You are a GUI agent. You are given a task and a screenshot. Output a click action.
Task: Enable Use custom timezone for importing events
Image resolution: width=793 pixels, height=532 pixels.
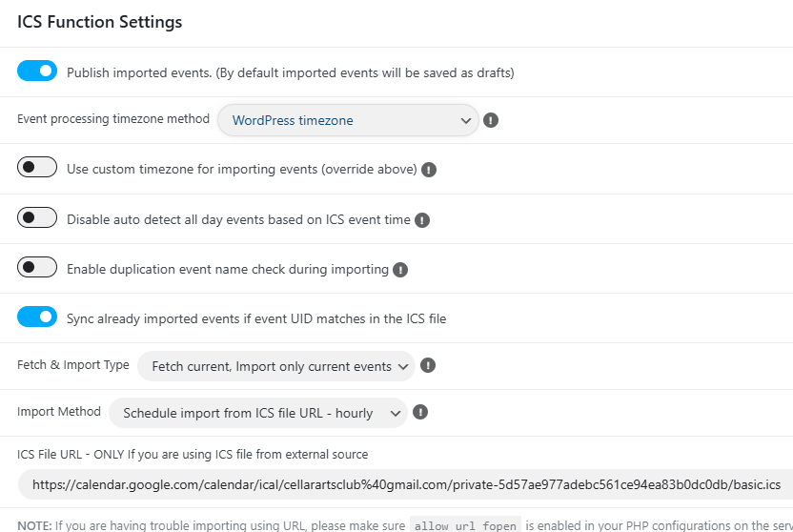tap(37, 167)
